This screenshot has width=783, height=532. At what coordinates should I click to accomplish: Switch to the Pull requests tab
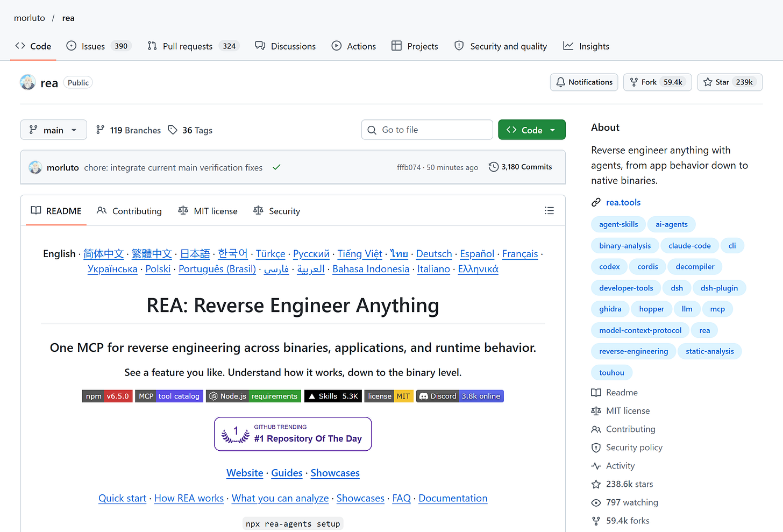coord(193,46)
